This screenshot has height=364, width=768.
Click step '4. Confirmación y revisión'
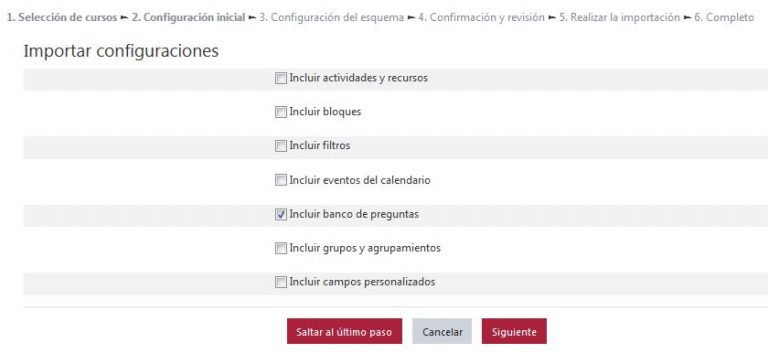(x=481, y=18)
